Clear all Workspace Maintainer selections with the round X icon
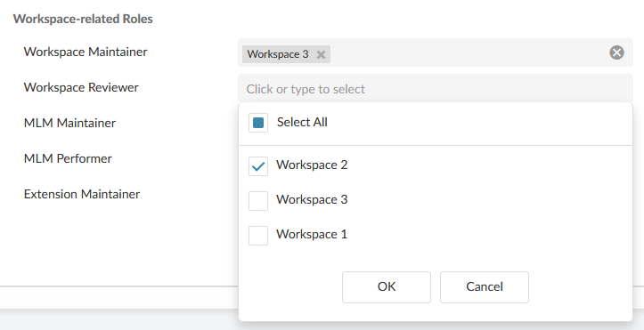This screenshot has height=330, width=644. [616, 52]
